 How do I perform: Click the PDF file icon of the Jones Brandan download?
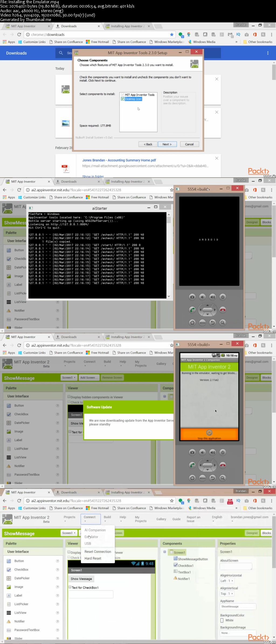pos(65,168)
